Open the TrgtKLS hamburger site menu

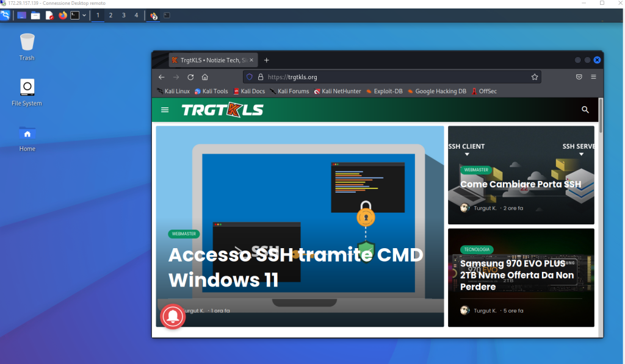165,110
